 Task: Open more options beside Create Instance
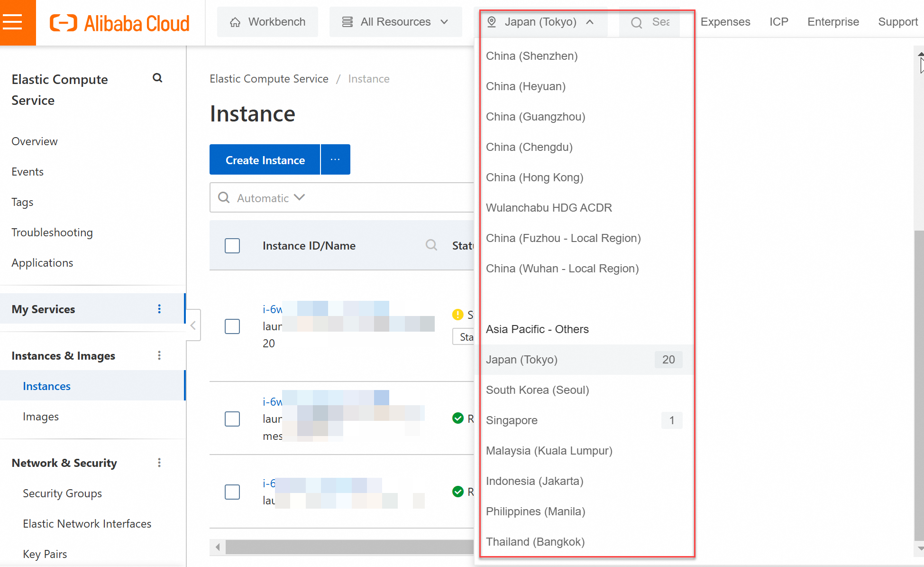(x=335, y=159)
